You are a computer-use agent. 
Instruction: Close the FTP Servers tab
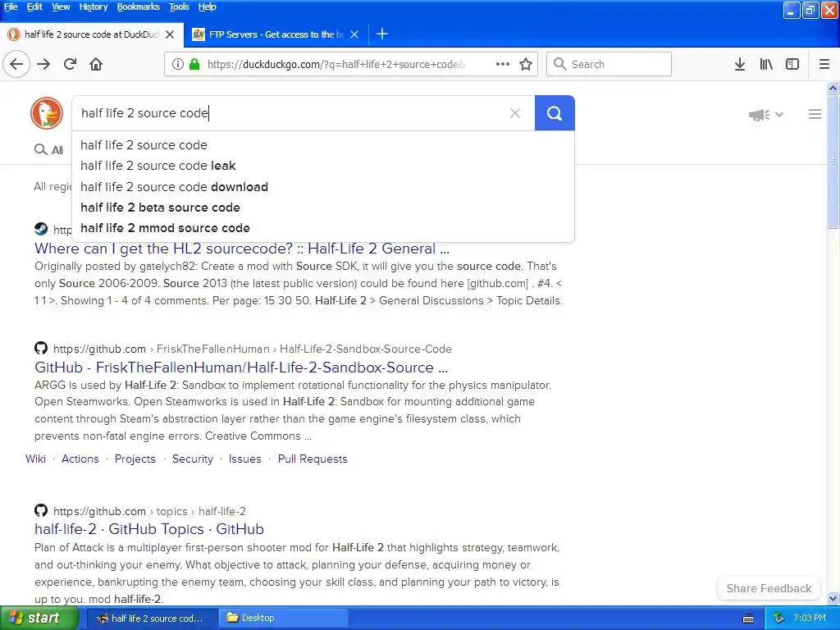[x=354, y=34]
